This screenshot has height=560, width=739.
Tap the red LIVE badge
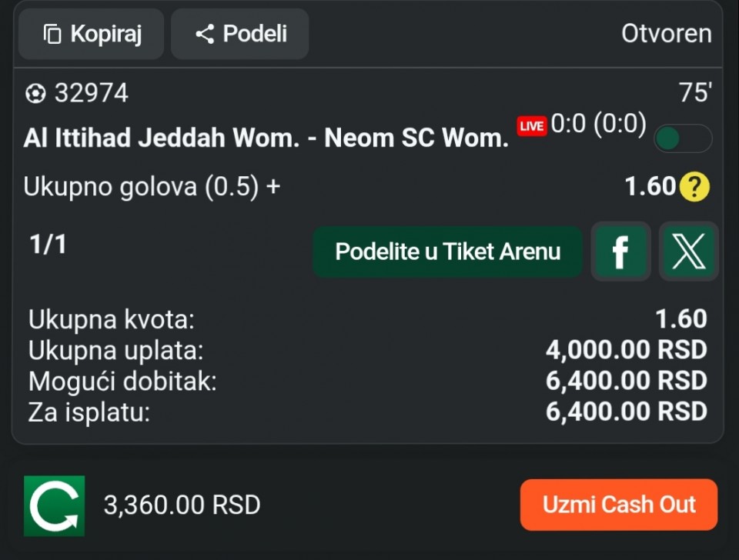click(x=531, y=126)
